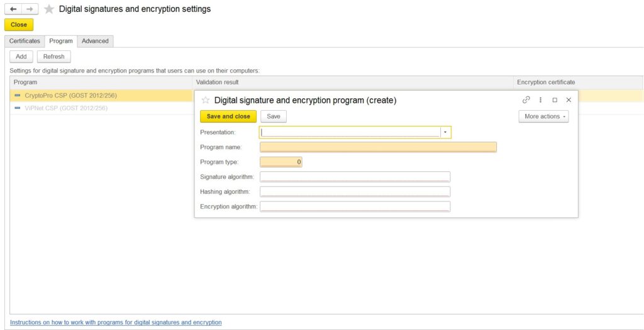
Task: Click the forward navigation arrow
Action: [30, 9]
